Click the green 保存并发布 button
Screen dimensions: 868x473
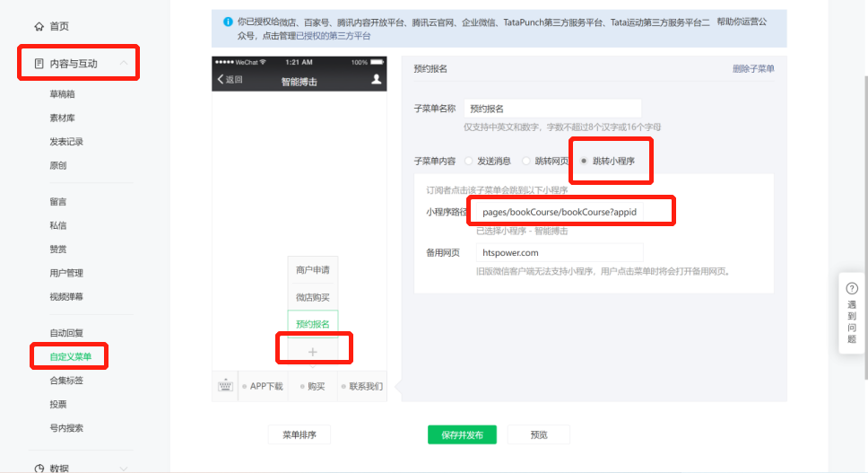click(x=462, y=434)
